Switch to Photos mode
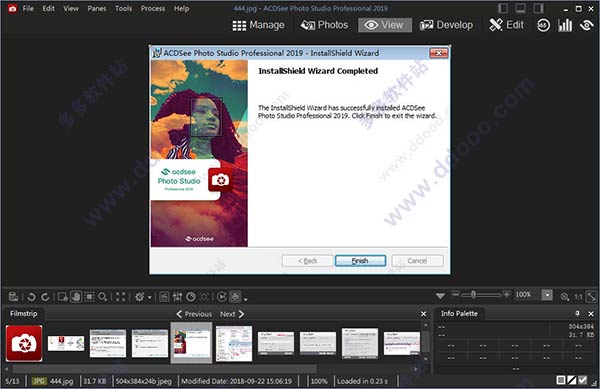Viewport: 600px width, 389px height. point(324,25)
